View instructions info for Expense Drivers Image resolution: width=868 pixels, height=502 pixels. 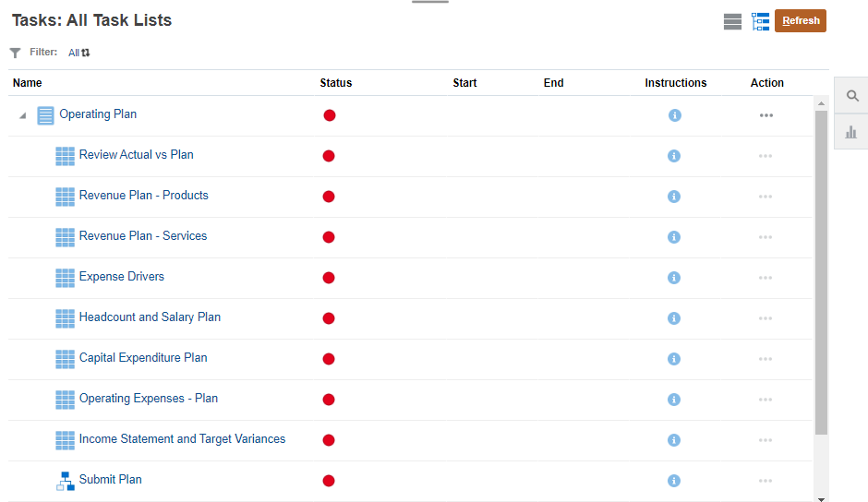674,278
